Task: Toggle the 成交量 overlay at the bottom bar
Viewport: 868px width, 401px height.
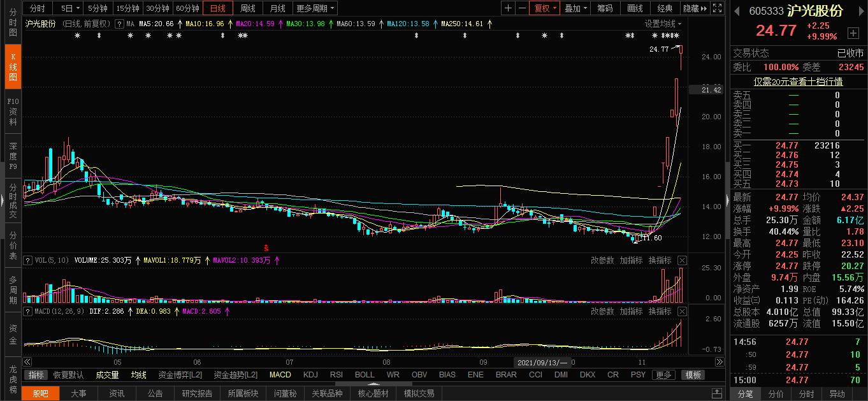Action: (x=107, y=375)
